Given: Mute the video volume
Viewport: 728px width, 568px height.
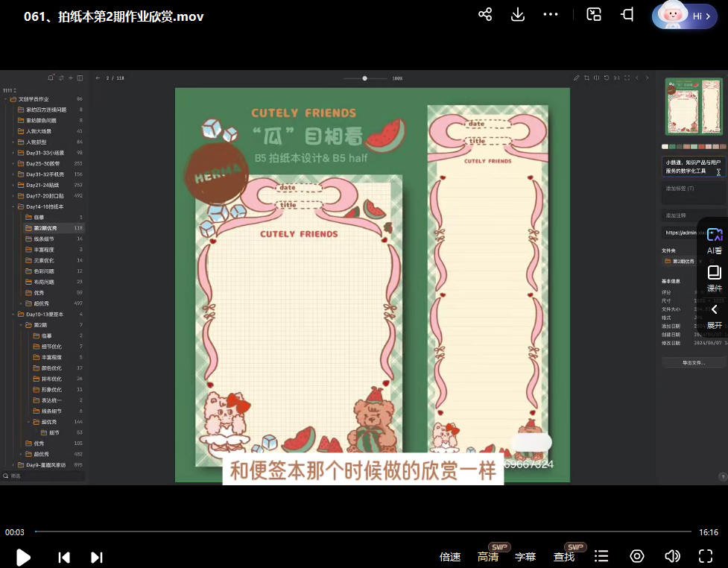Looking at the screenshot, I should tap(672, 556).
